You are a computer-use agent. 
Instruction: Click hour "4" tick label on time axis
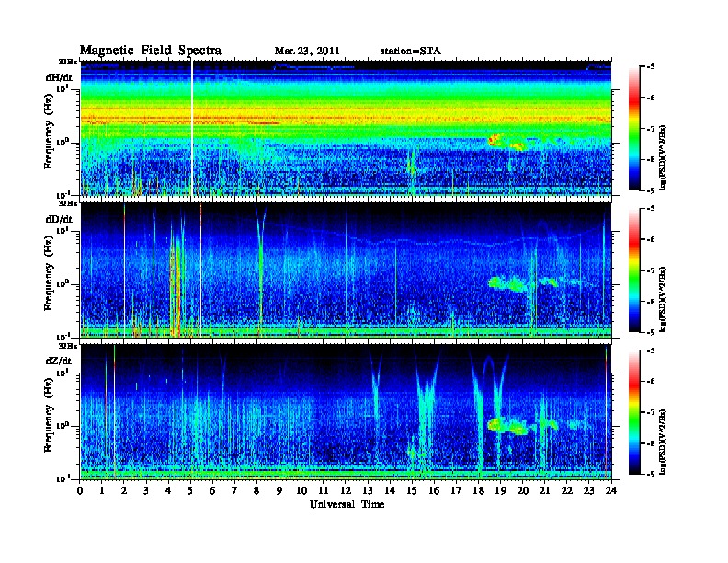pos(168,490)
